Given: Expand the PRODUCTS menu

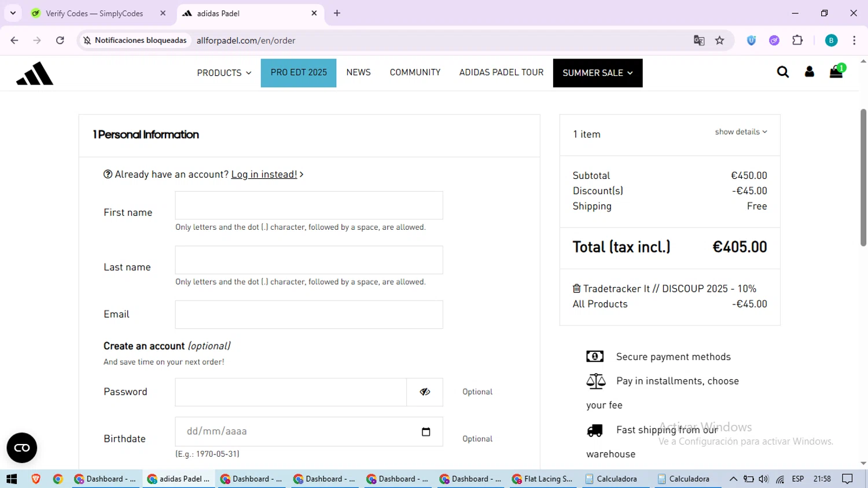Looking at the screenshot, I should (x=224, y=73).
